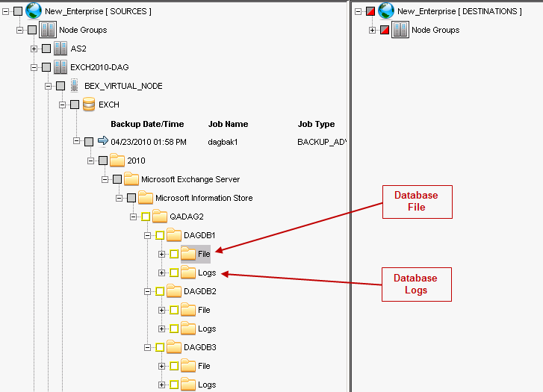Collapse the Microsoft Information Store node
This screenshot has width=543, height=392.
click(120, 198)
